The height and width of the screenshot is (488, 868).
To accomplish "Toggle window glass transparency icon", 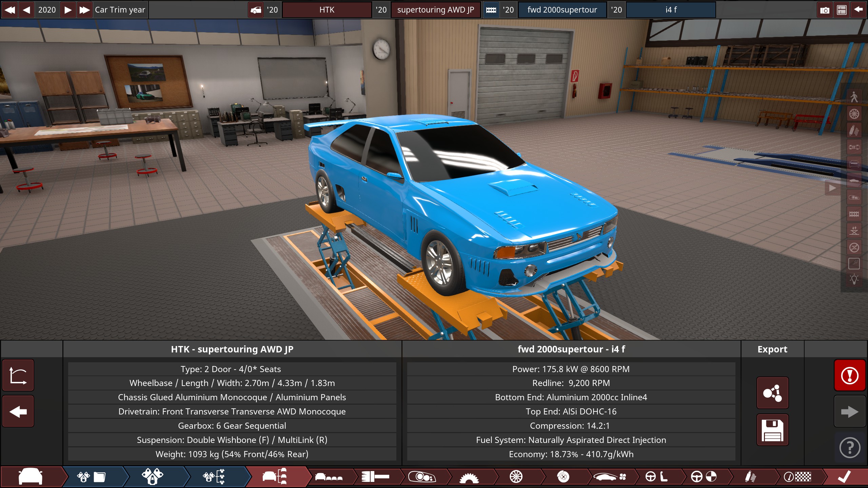I will click(x=854, y=264).
